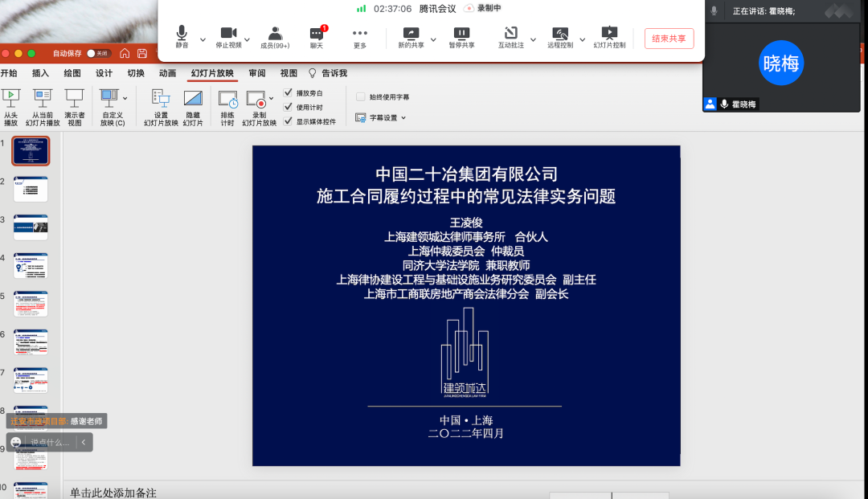868x499 pixels.
Task: Collapse chat input with the arrow
Action: tap(84, 442)
